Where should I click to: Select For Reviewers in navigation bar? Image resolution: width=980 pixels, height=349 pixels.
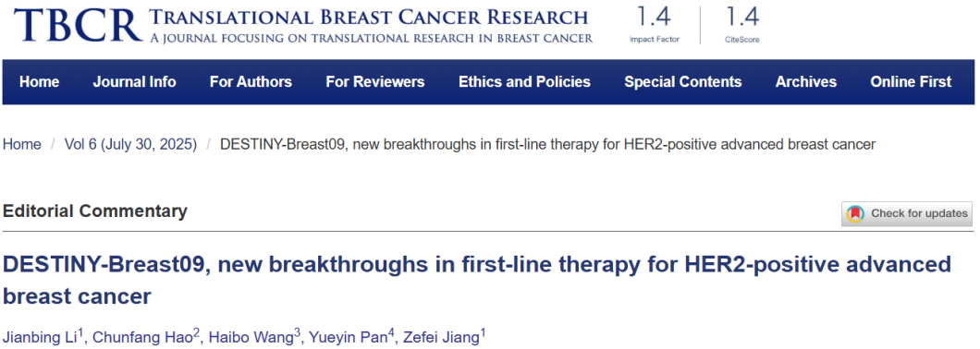375,82
